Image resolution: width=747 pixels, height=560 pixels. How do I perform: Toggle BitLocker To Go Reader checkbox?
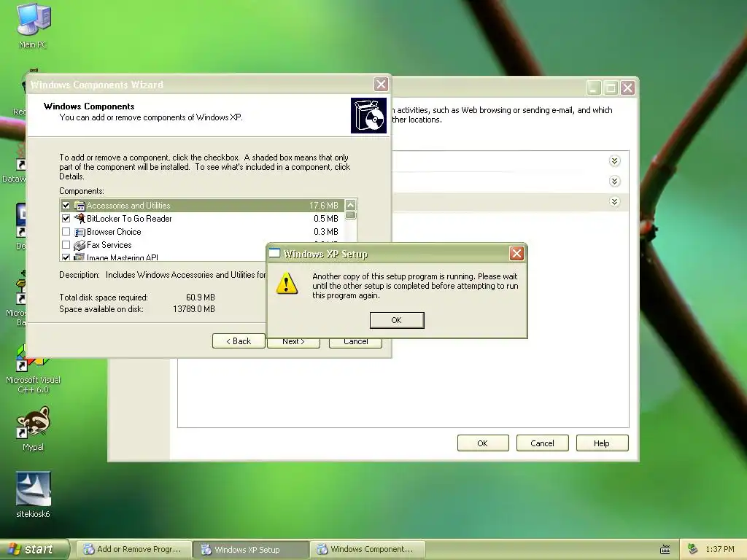click(x=66, y=219)
